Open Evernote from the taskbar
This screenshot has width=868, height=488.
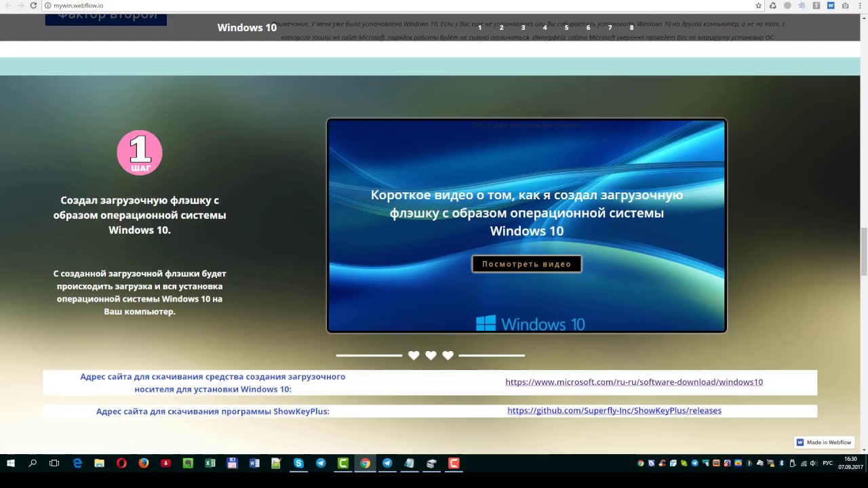point(188,464)
